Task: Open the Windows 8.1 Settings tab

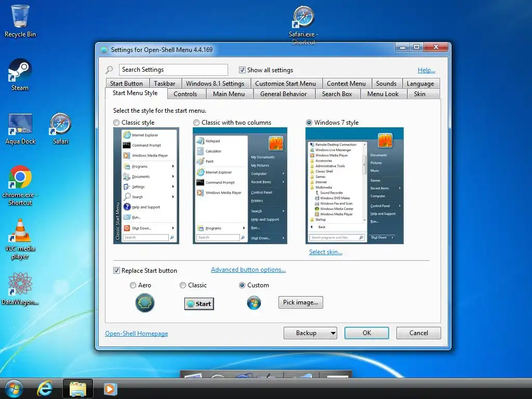Action: coord(215,84)
